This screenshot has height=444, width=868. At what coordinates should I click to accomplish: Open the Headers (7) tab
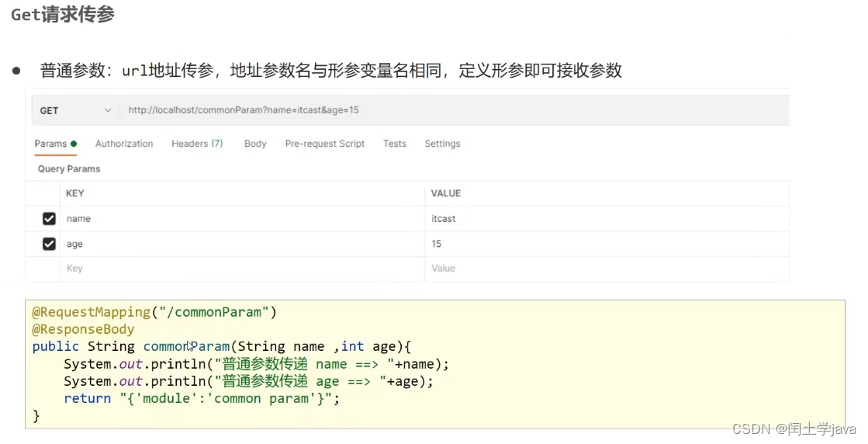tap(197, 144)
